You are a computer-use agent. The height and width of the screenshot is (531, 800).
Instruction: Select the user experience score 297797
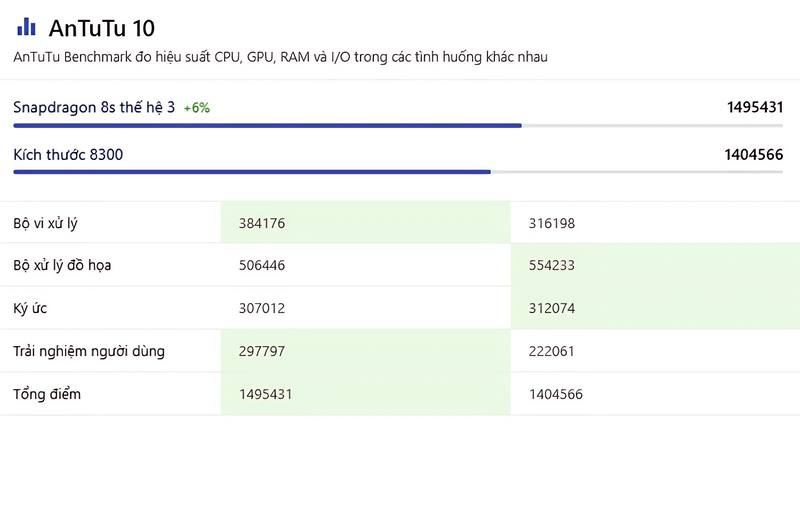(262, 351)
